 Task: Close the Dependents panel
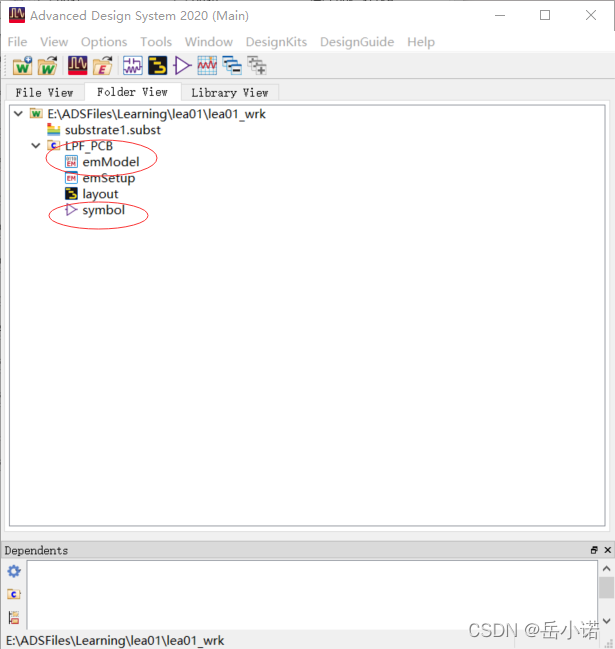(608, 550)
